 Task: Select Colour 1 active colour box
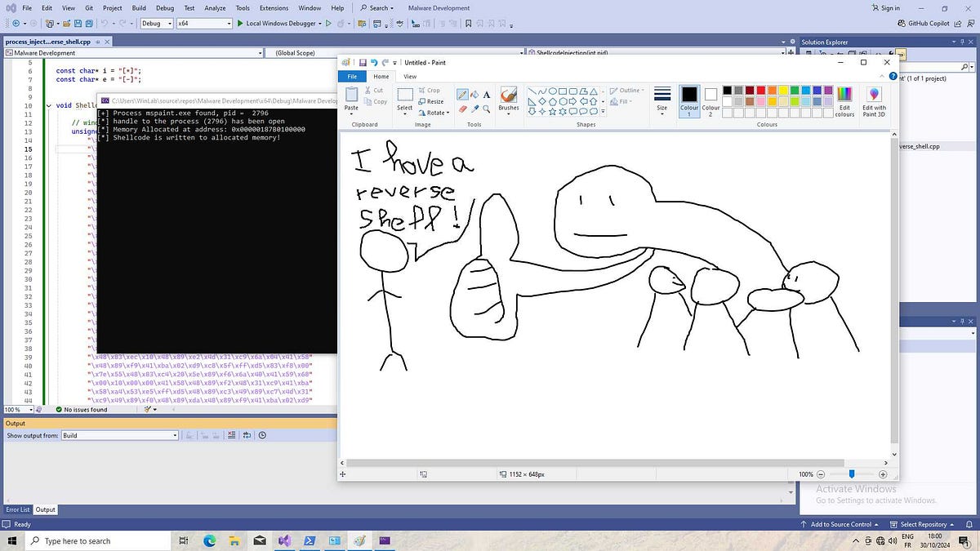click(689, 100)
